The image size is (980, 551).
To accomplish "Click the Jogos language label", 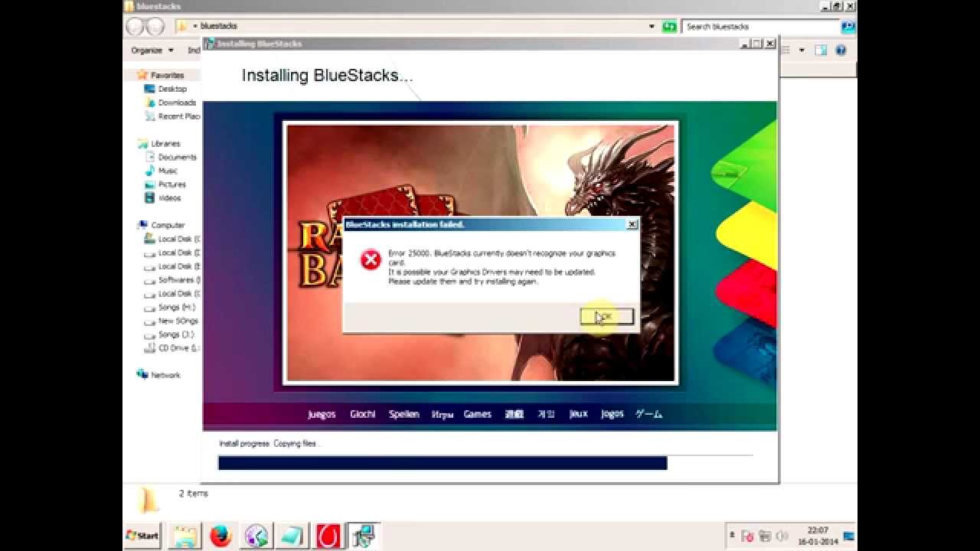I will (612, 414).
